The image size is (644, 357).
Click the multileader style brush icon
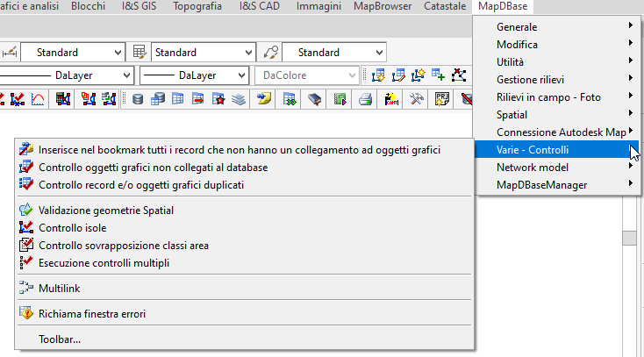270,53
